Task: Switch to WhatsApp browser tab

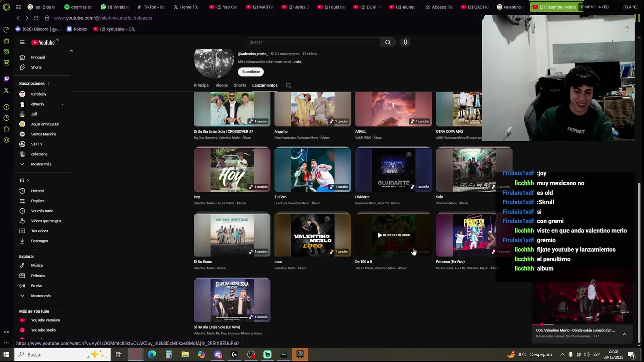Action: coord(115,7)
